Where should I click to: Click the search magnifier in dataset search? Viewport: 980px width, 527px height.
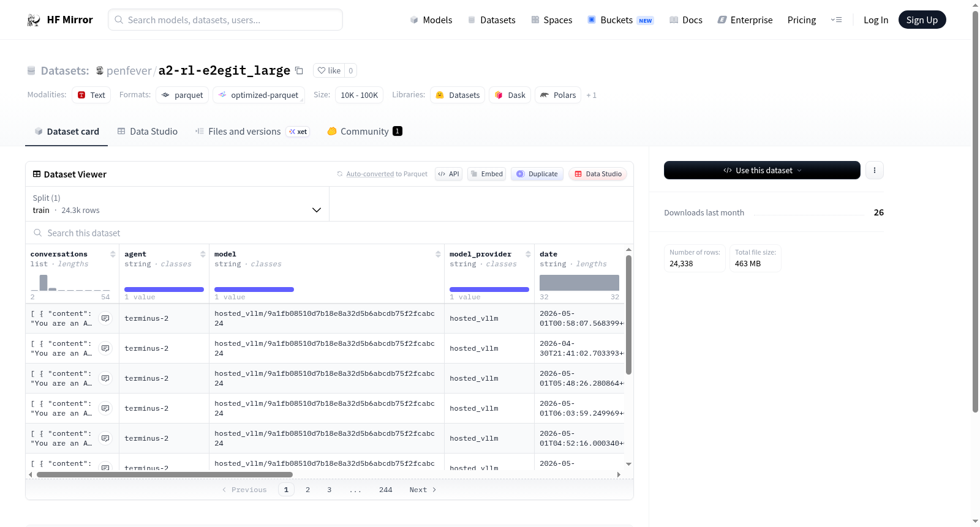[x=38, y=233]
